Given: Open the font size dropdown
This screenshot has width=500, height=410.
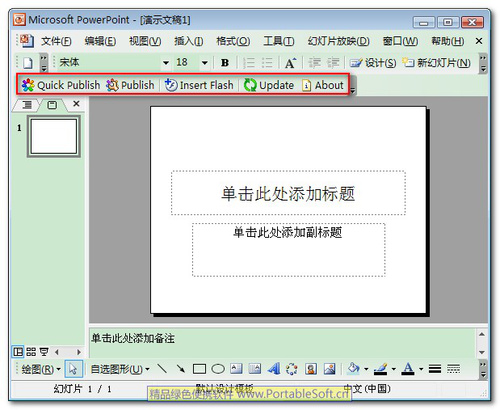Looking at the screenshot, I should [205, 63].
